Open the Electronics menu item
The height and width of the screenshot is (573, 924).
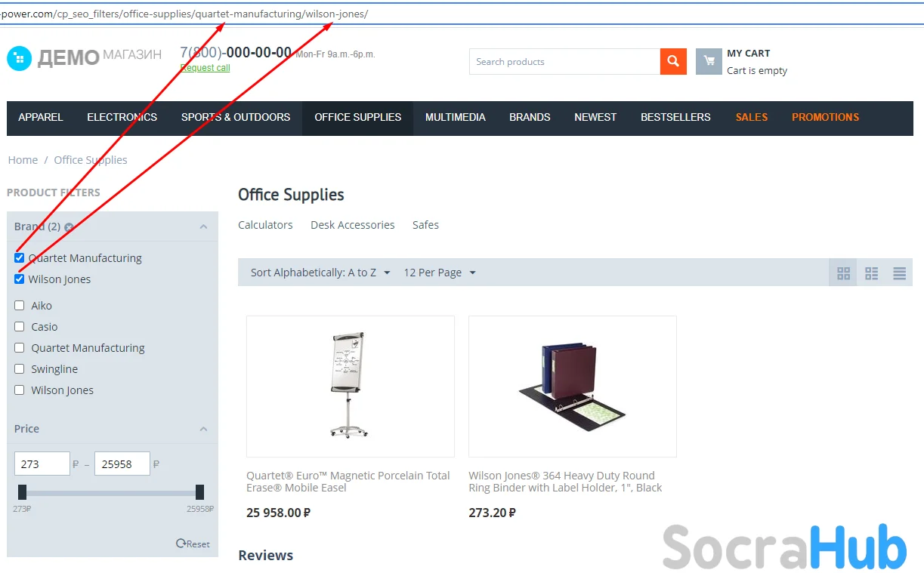coord(122,118)
